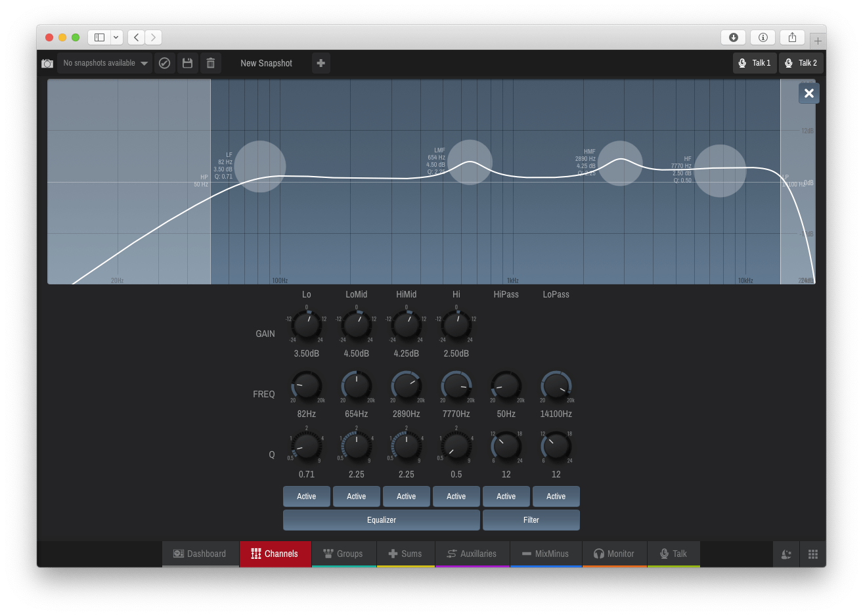863x616 pixels.
Task: Click the LoMid Q knob
Action: point(357,446)
